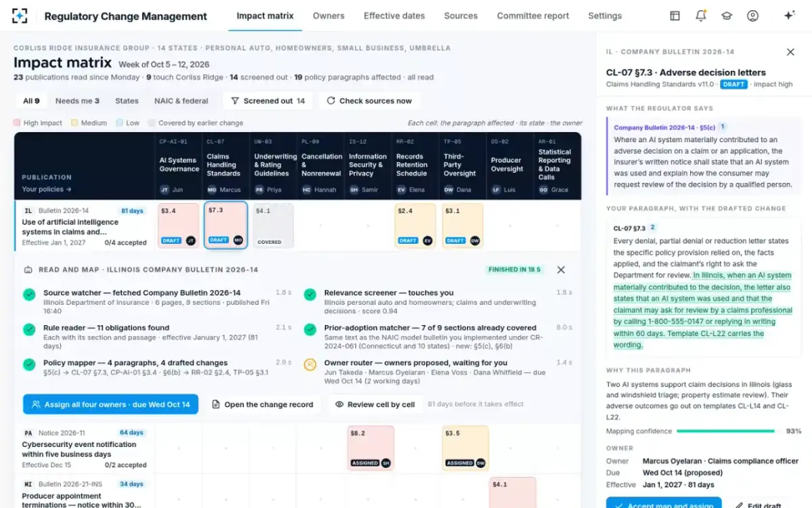
Task: Toggle the Screened out 14 filter
Action: click(268, 101)
